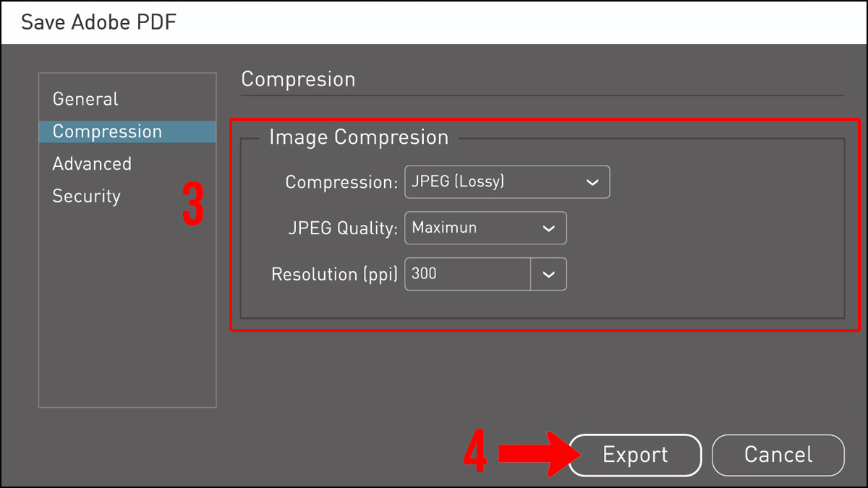Click the Image Compresion group title
Screen dimensions: 868x488
[359, 137]
